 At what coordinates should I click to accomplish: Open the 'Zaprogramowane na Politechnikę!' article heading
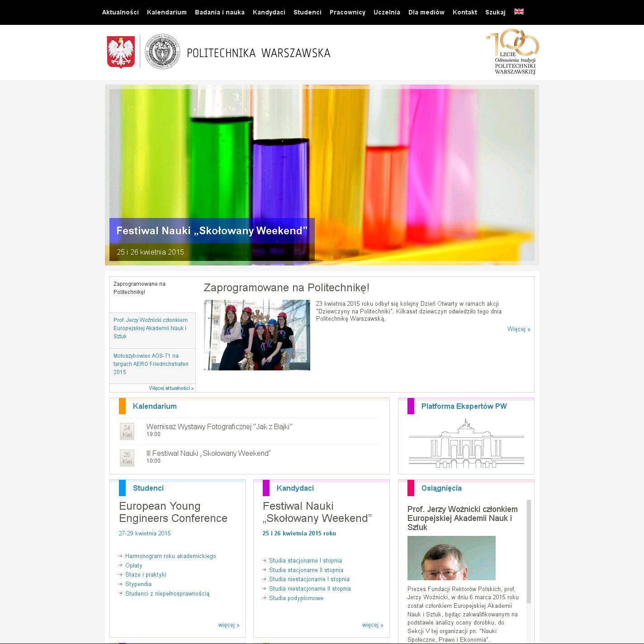pyautogui.click(x=287, y=288)
